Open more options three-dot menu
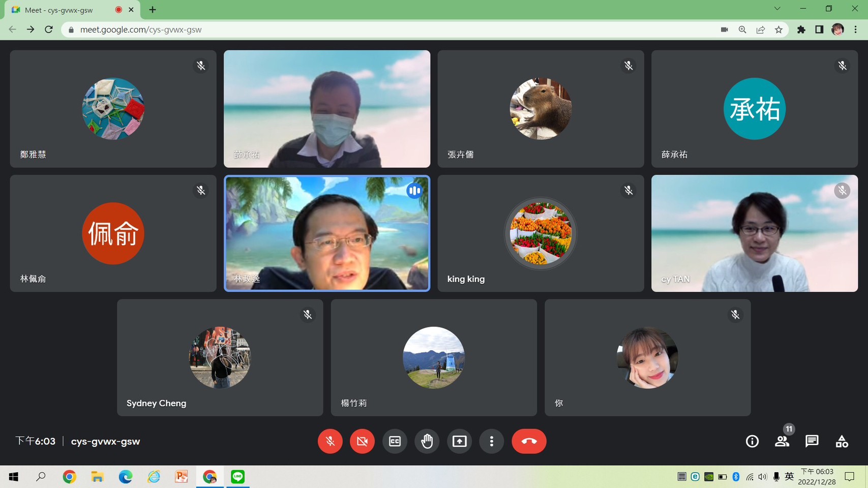 491,441
